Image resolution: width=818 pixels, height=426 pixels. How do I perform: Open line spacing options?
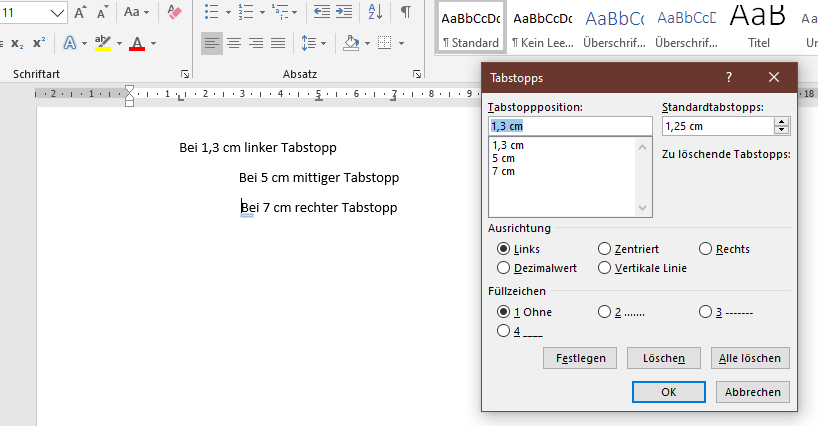click(x=308, y=43)
